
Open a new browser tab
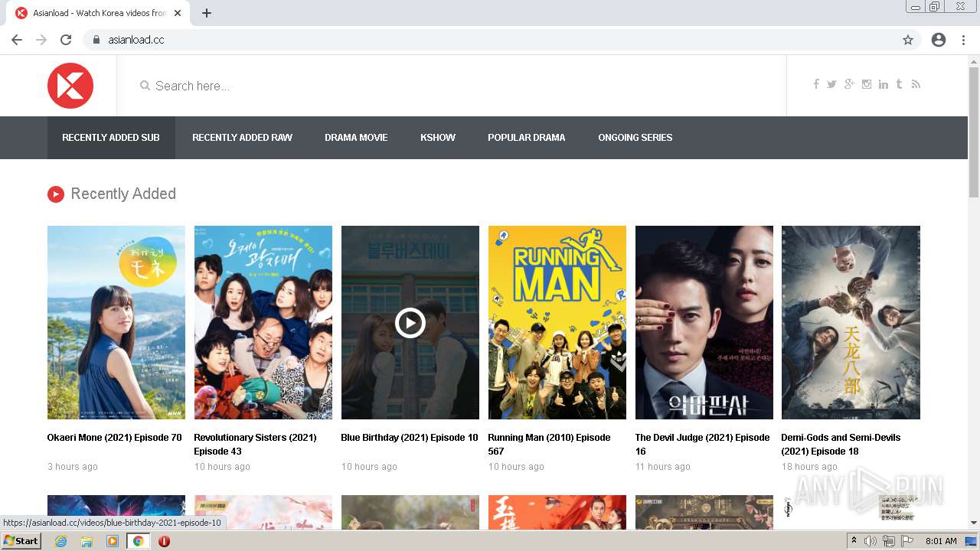[207, 13]
